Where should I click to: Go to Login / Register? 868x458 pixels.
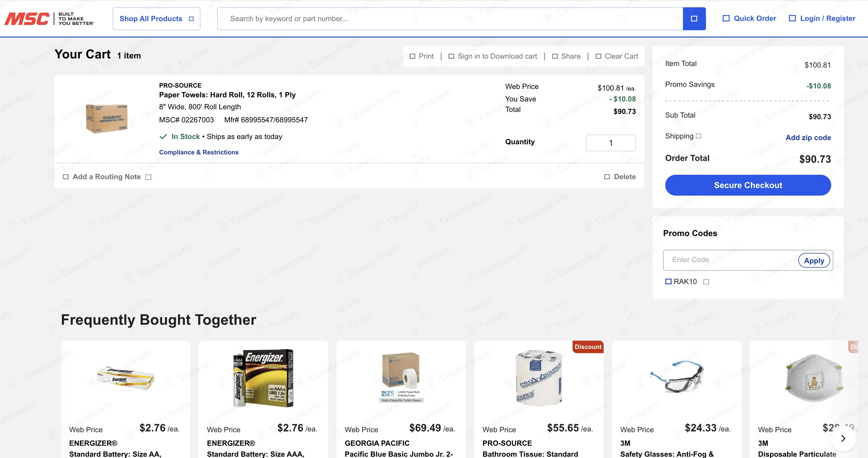tap(822, 19)
